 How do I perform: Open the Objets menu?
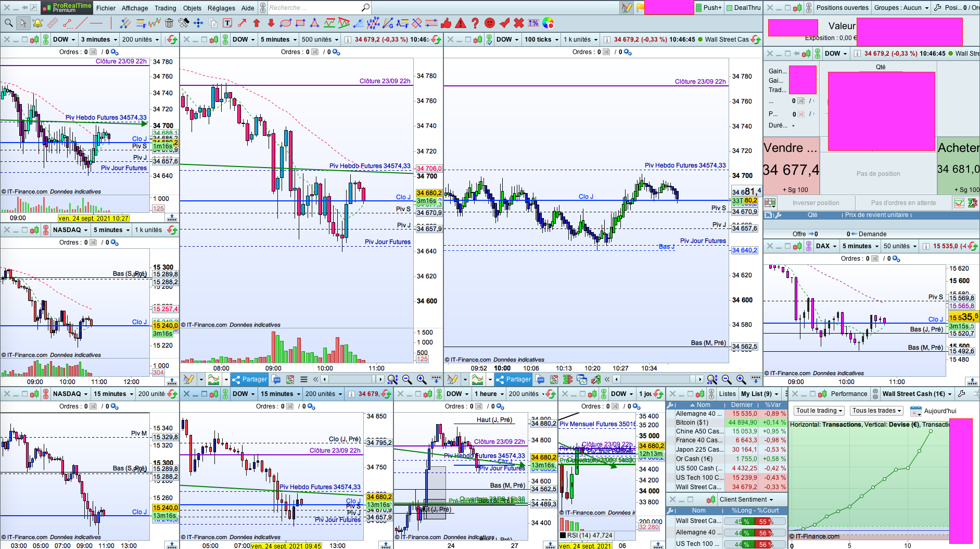click(192, 8)
